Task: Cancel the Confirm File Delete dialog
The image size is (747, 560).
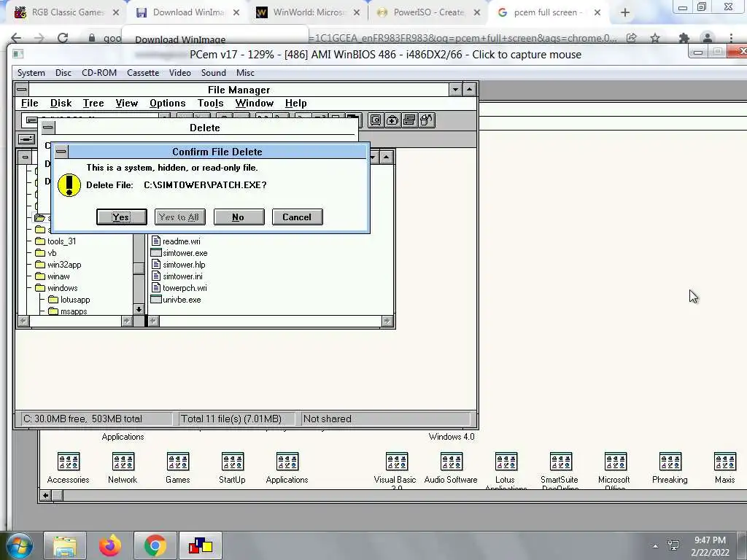Action: click(298, 217)
